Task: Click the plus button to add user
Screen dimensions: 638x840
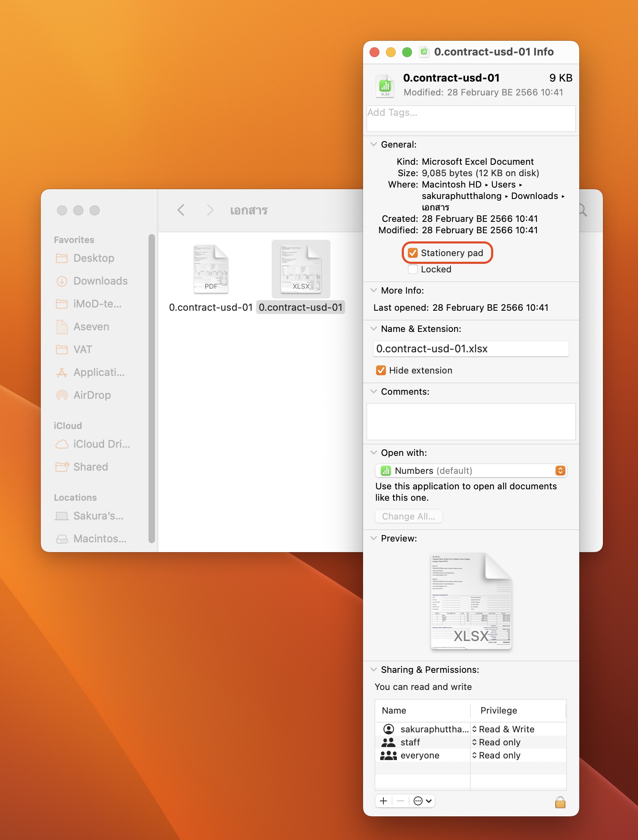Action: click(383, 801)
